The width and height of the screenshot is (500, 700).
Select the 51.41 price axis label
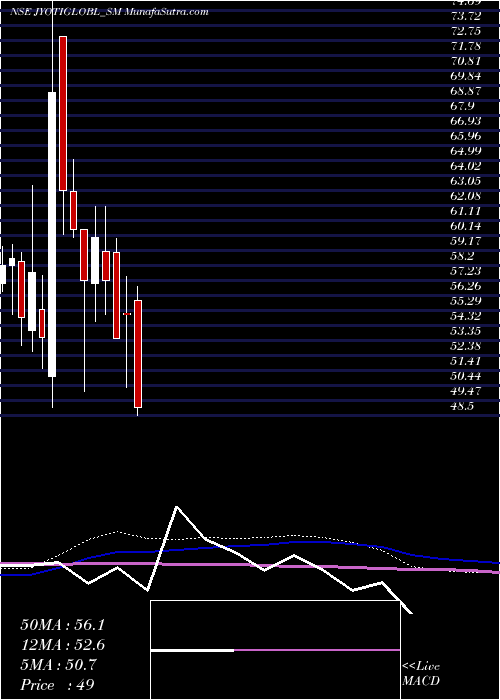click(466, 361)
